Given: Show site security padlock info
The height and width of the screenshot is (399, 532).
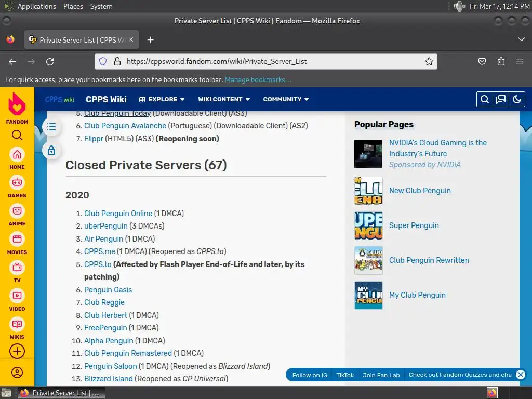Looking at the screenshot, I should (117, 61).
